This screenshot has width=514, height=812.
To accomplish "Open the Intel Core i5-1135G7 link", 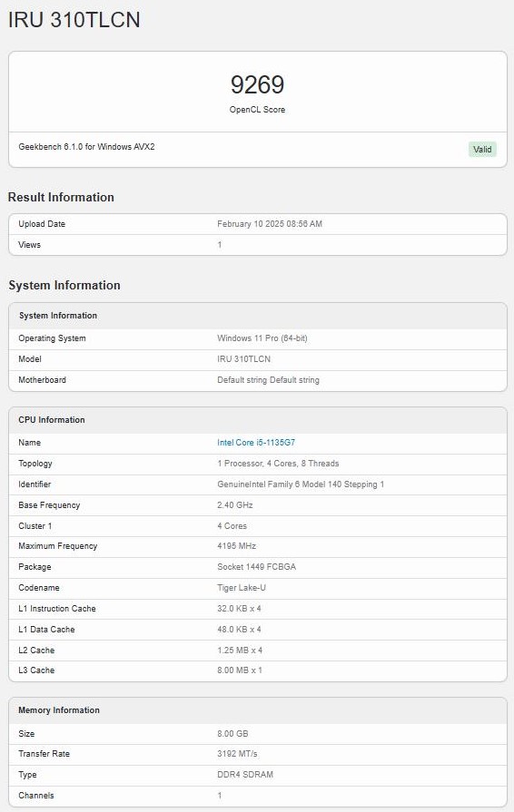I will pos(256,443).
